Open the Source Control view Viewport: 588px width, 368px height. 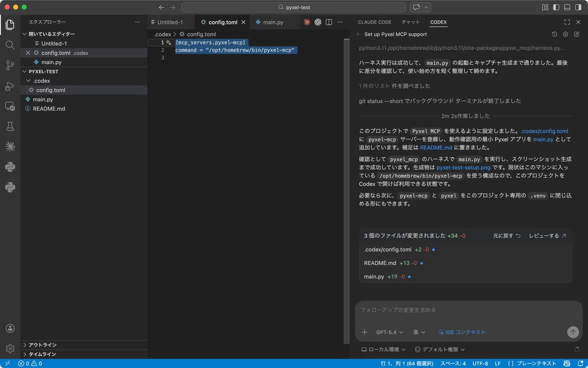point(10,65)
